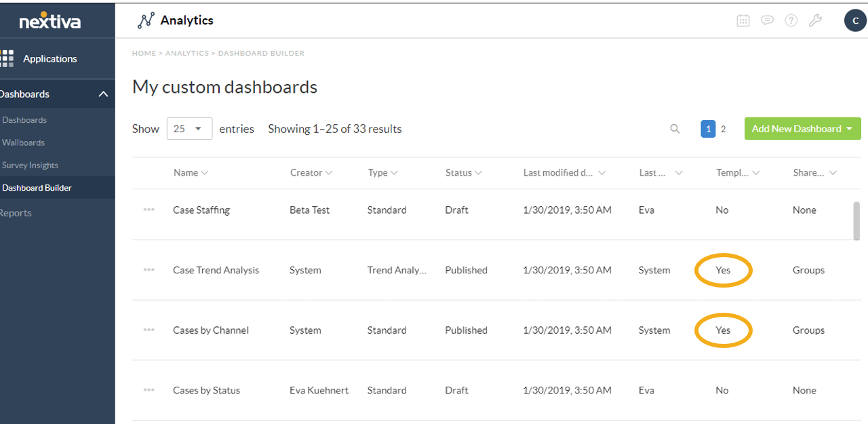Go to page 2 of results
The height and width of the screenshot is (424, 868).
tap(723, 129)
